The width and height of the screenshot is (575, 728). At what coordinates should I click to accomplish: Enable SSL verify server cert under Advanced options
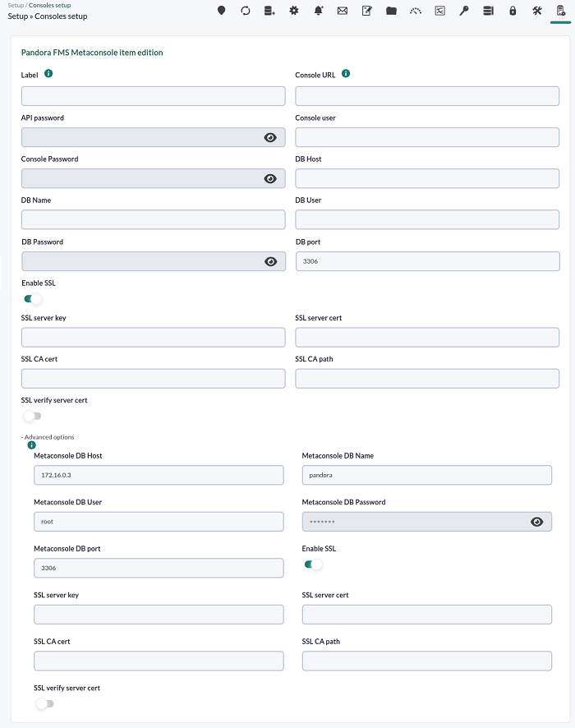45,703
